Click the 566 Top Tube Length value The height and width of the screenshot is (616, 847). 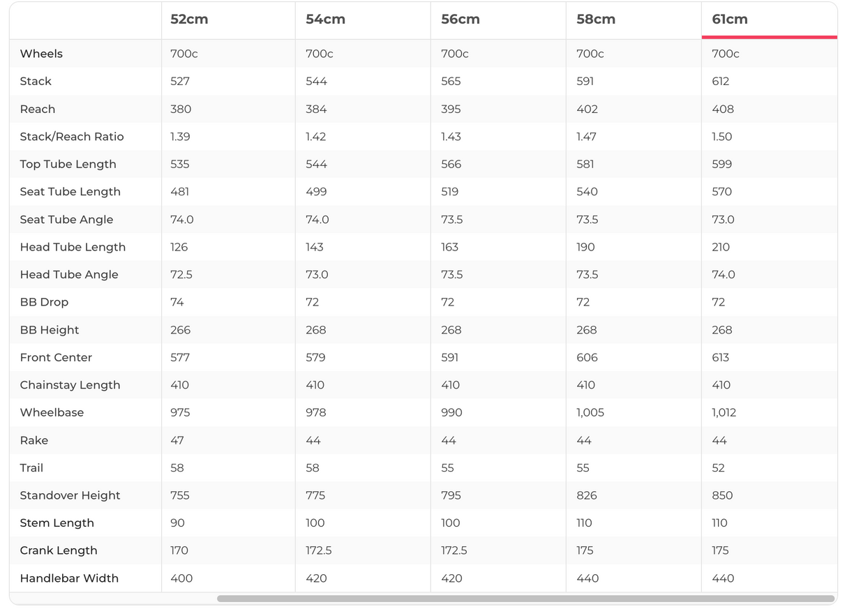[x=451, y=165]
